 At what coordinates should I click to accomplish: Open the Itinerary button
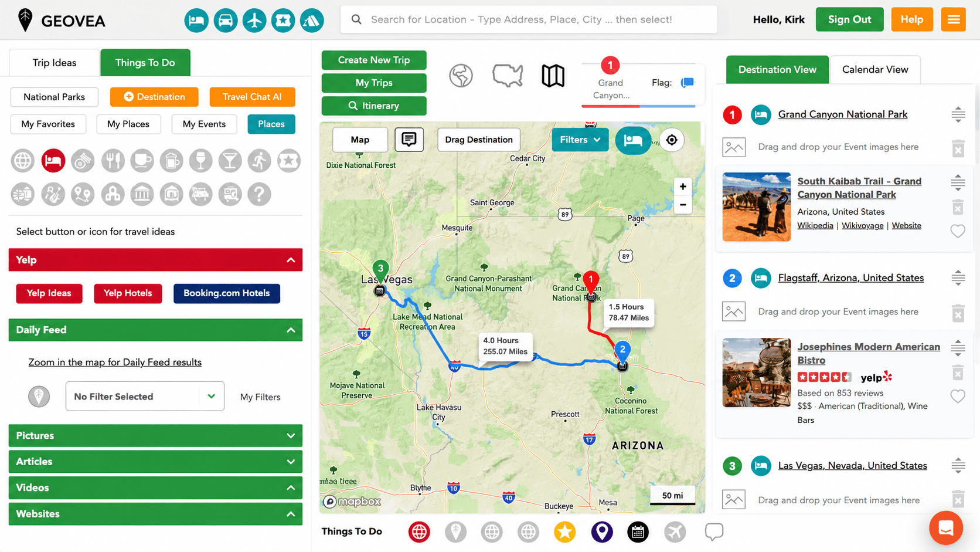[374, 106]
